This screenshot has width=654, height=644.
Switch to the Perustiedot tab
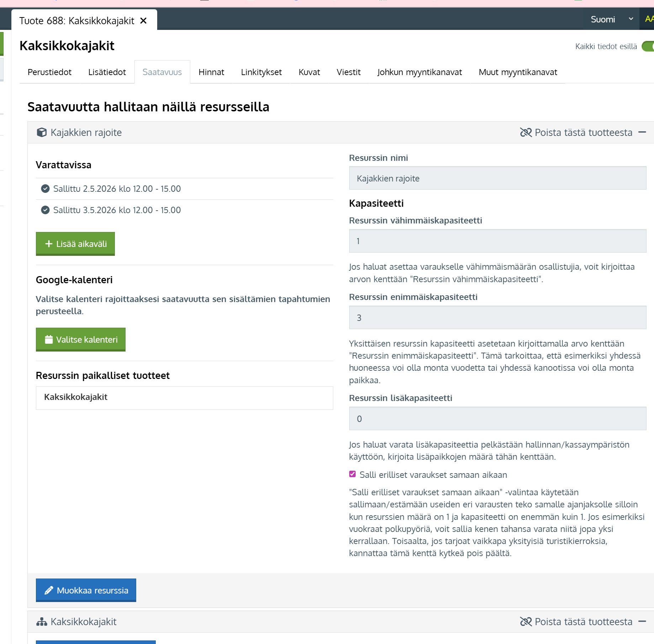pos(50,72)
